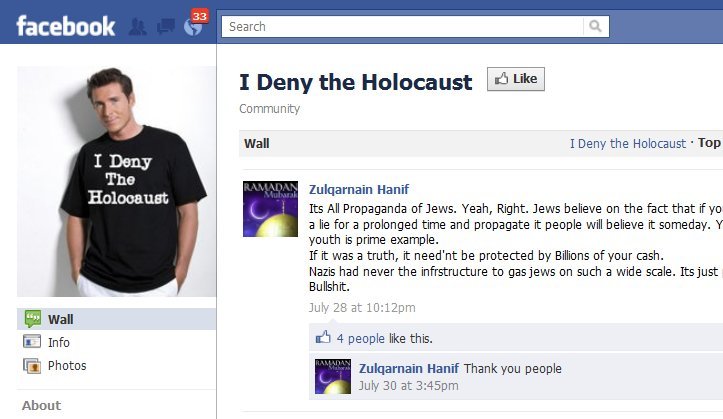Focus the Search input field

[402, 26]
